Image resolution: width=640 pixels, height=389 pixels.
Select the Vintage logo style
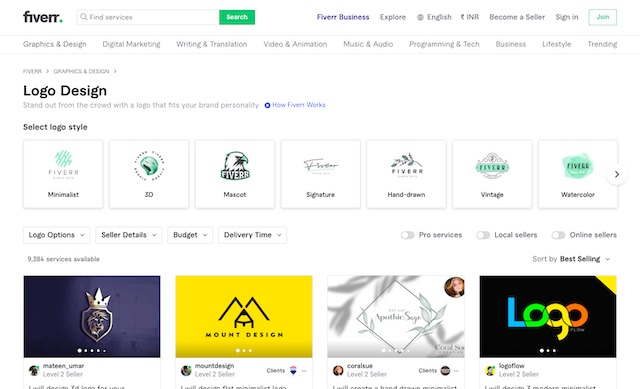492,174
